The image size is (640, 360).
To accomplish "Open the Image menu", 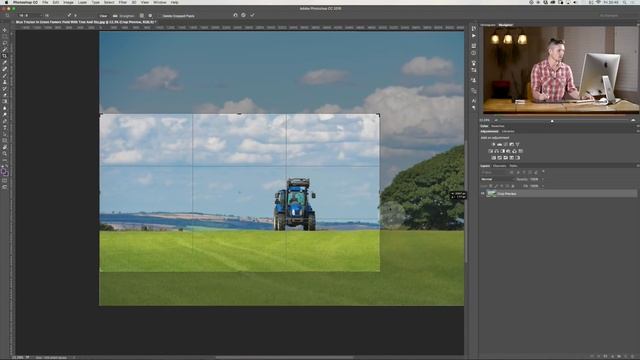I will 68,2.
